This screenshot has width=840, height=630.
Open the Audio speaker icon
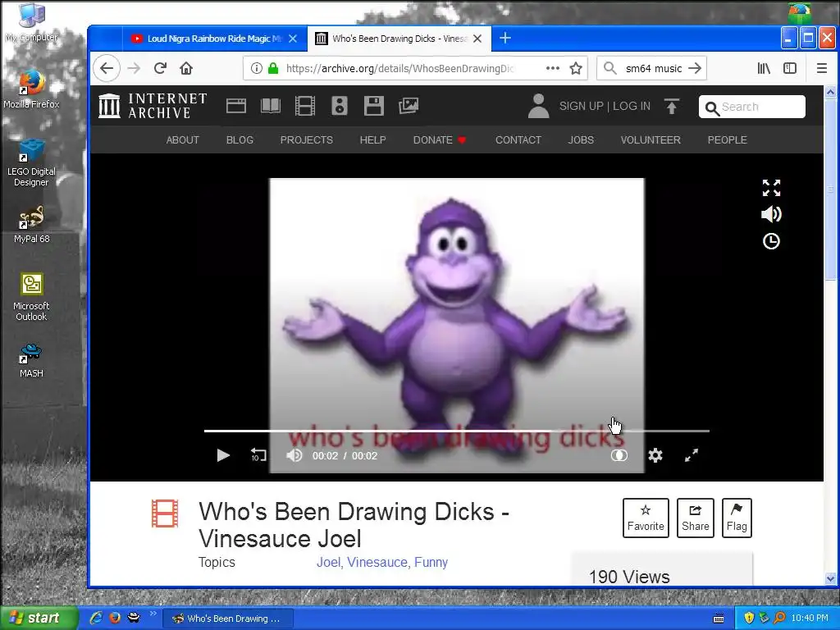tap(339, 106)
